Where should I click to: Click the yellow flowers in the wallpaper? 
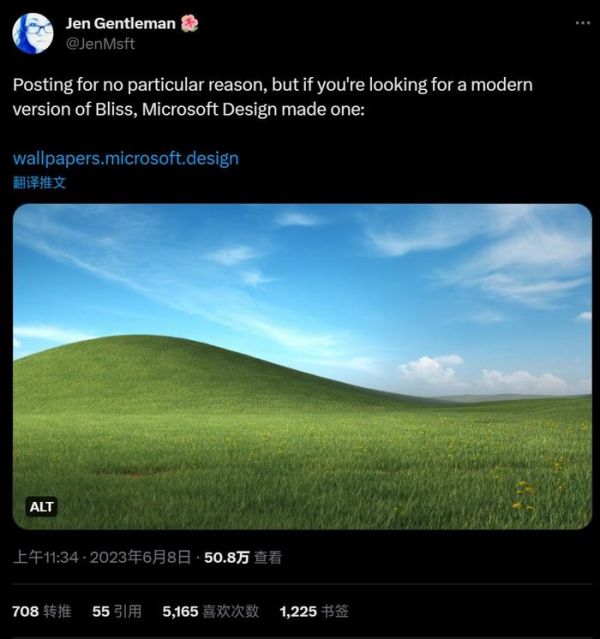point(521,494)
